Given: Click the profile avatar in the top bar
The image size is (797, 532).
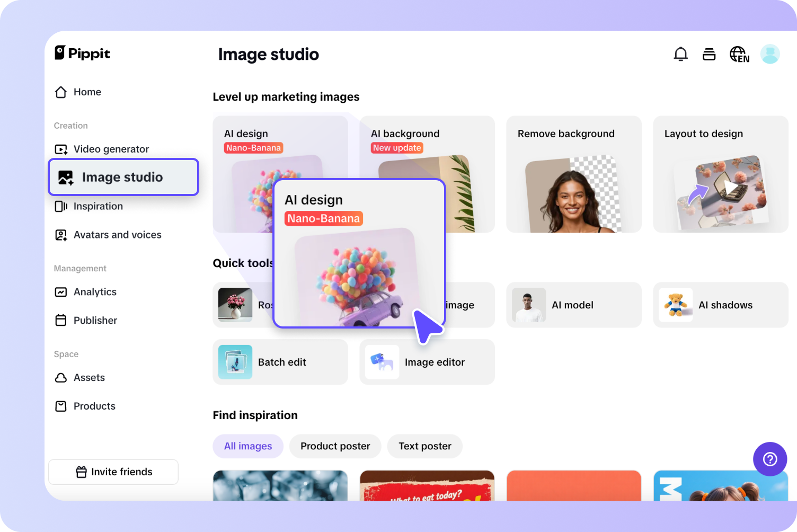Looking at the screenshot, I should (770, 54).
